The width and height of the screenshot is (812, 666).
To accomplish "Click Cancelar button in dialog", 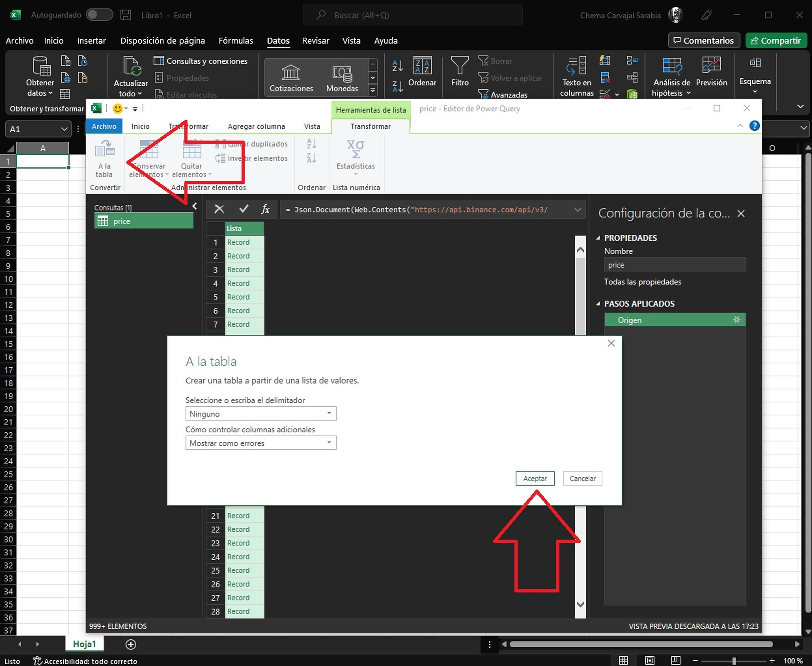I will point(582,478).
